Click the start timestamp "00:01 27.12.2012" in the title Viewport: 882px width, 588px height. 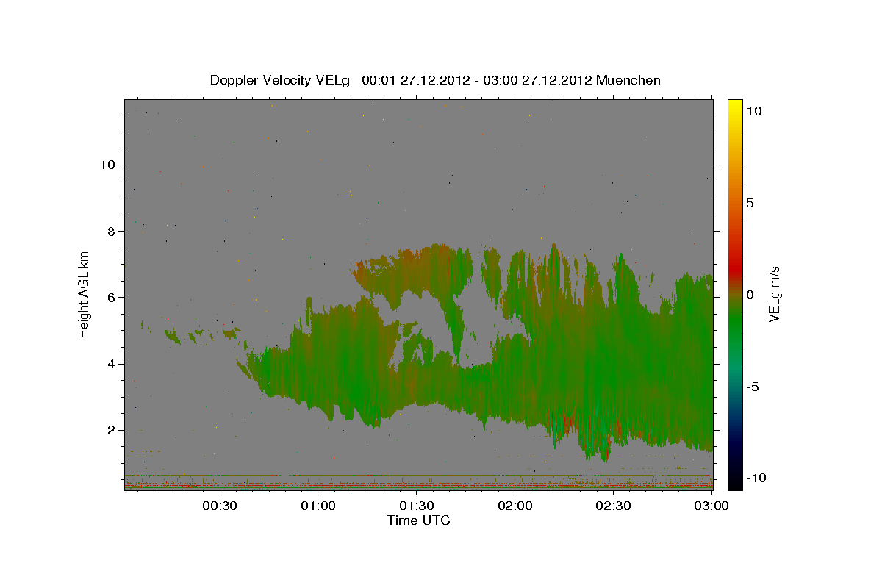pyautogui.click(x=416, y=80)
